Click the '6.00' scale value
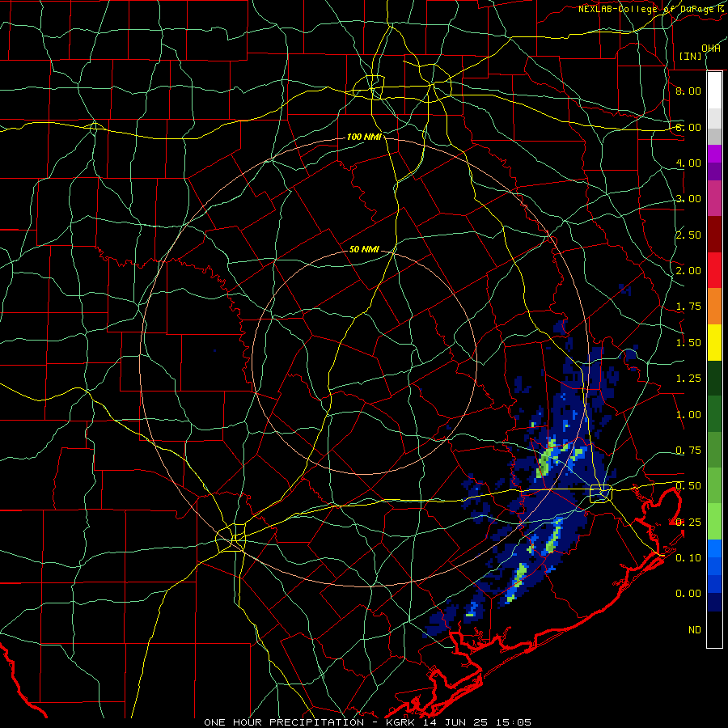The height and width of the screenshot is (728, 728). 688,127
